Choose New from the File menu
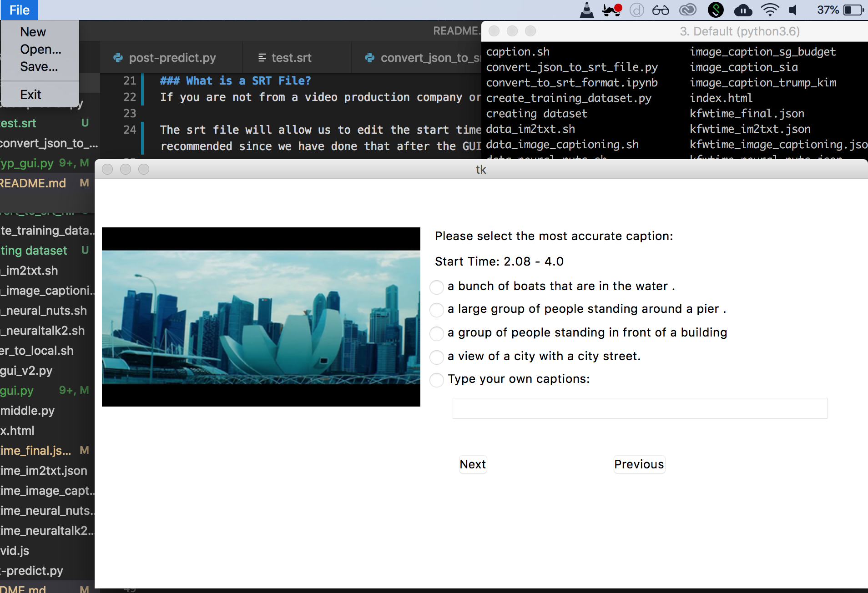Screen dimensions: 868x593 [x=33, y=32]
